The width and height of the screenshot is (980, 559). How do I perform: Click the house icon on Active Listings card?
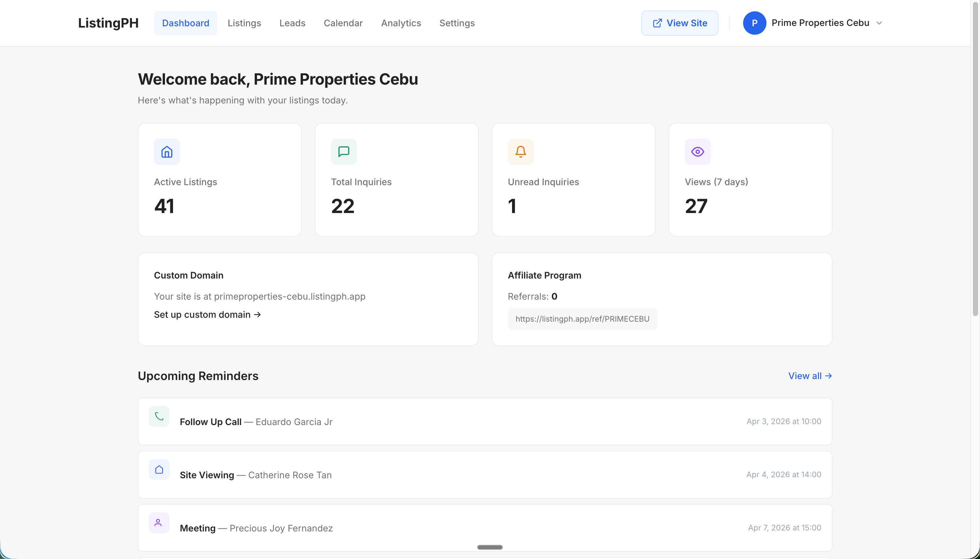pyautogui.click(x=167, y=152)
